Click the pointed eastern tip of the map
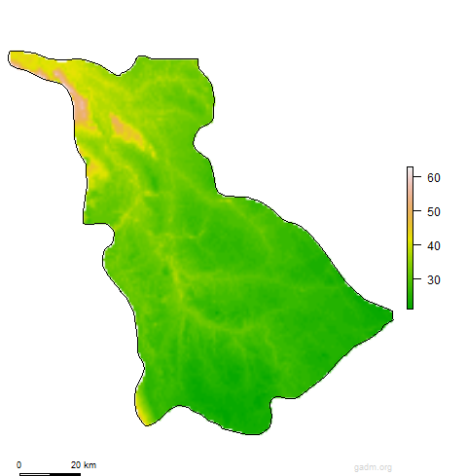 click(x=390, y=315)
